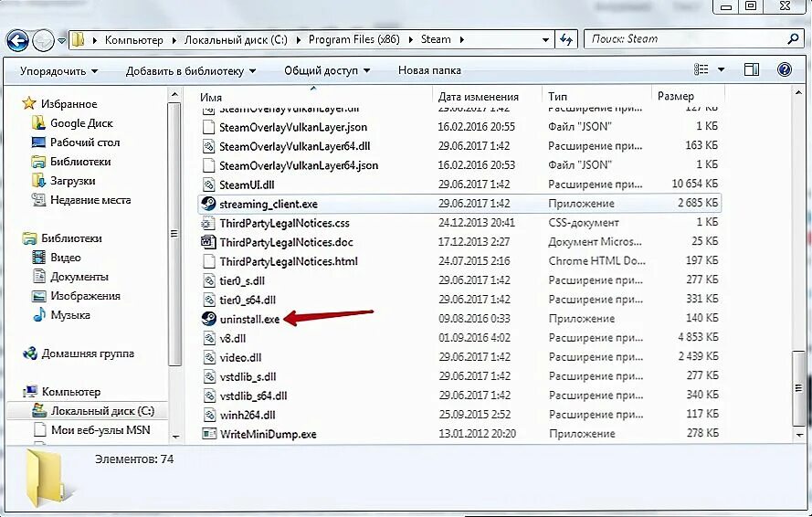This screenshot has width=812, height=517.
Task: Select ThirdPartyLegalNotices.doc Word icon
Action: pos(208,242)
